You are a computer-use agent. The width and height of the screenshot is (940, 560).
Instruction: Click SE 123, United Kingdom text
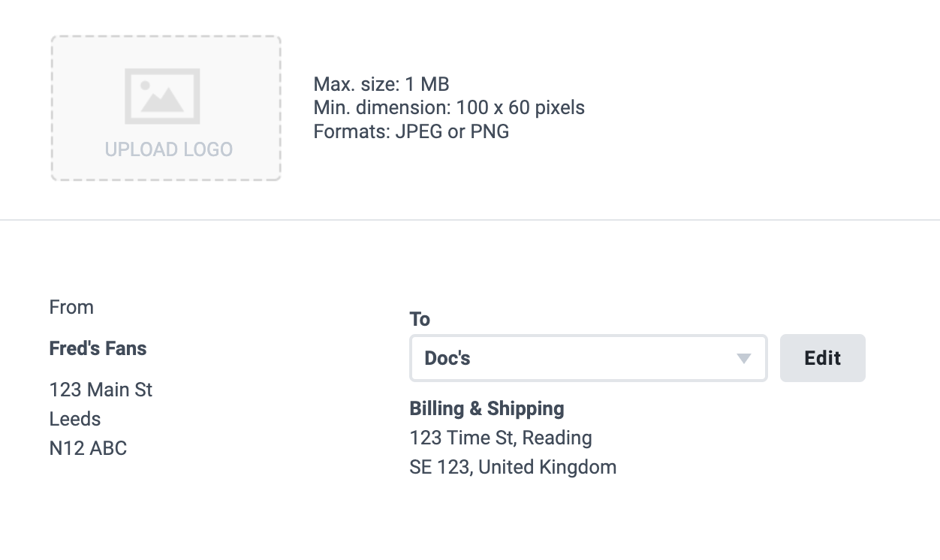click(513, 467)
